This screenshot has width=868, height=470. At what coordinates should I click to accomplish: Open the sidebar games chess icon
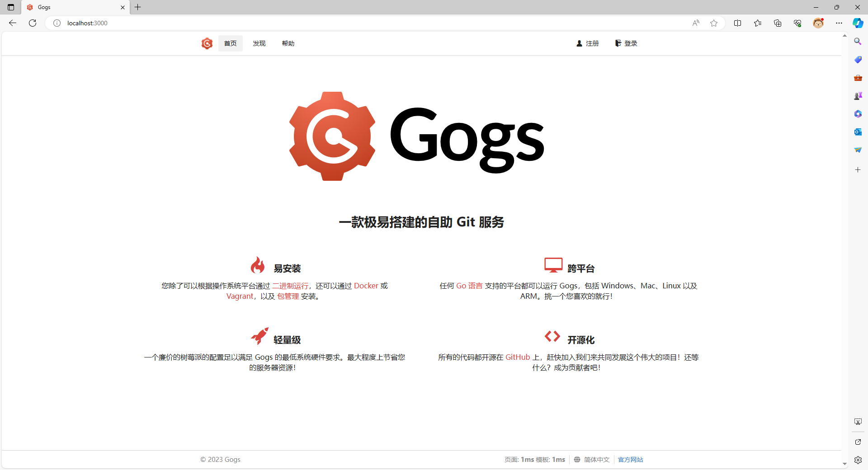click(x=858, y=96)
